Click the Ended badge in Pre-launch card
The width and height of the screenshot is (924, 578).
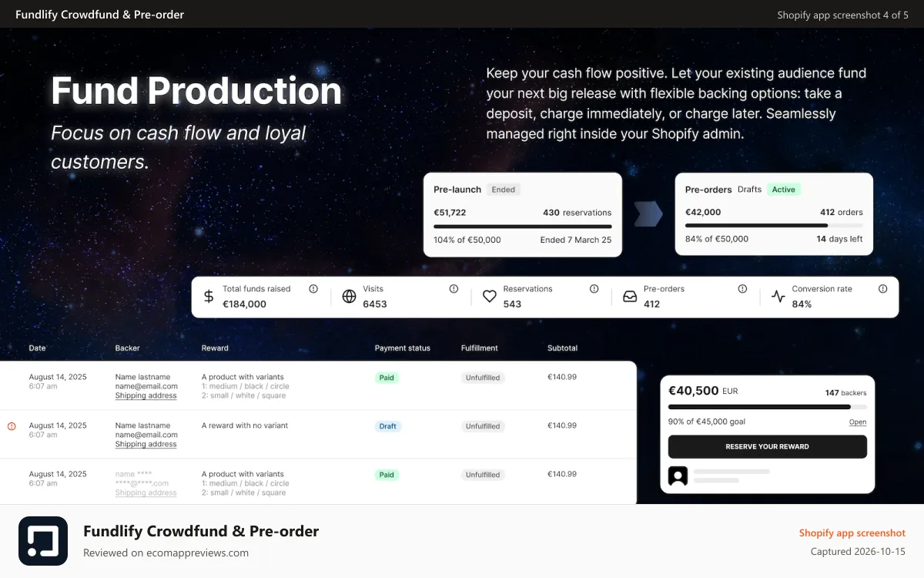504,190
